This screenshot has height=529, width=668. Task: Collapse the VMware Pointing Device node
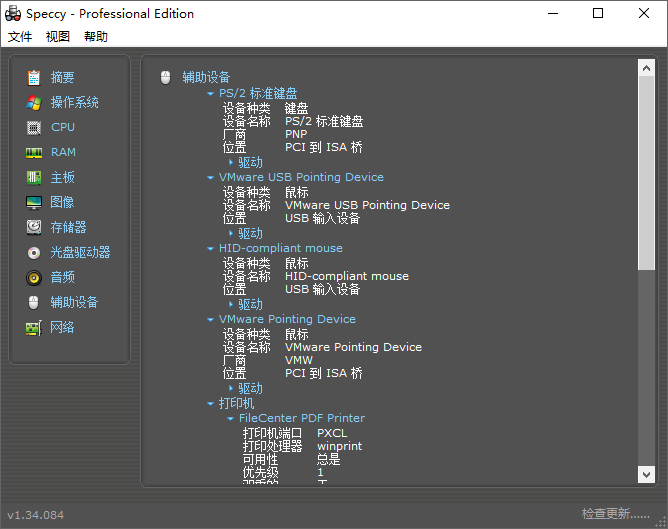(x=210, y=319)
